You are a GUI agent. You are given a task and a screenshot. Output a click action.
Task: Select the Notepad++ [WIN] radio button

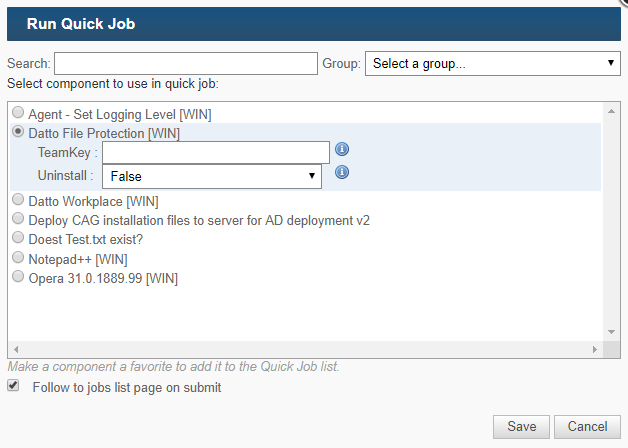click(18, 257)
